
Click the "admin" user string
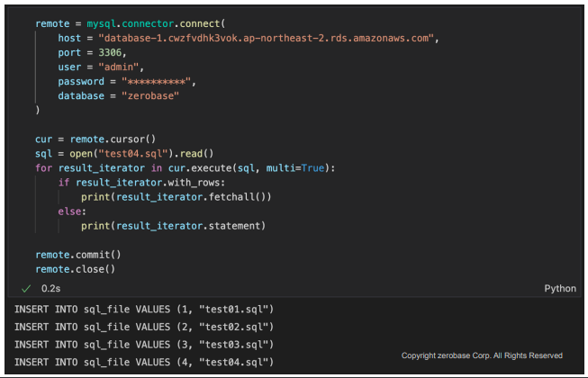click(119, 67)
